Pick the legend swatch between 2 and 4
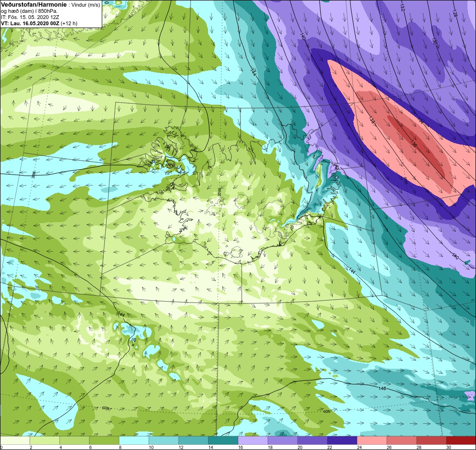Viewport: 476px width, 450px height. pos(45,440)
